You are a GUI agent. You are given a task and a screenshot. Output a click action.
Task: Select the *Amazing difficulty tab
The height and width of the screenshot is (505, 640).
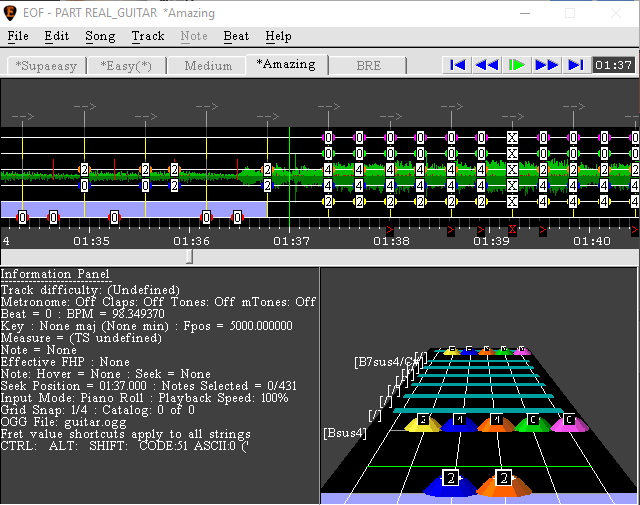click(286, 65)
